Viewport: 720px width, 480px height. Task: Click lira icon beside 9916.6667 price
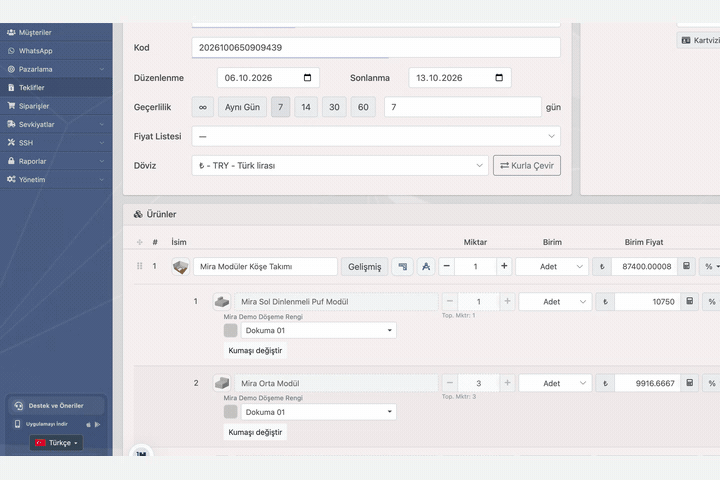tap(605, 383)
